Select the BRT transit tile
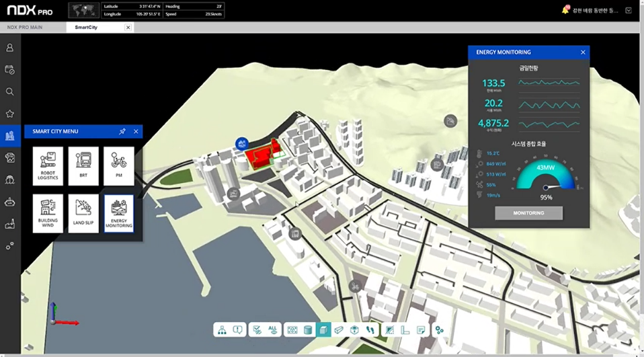This screenshot has height=357, width=644. pyautogui.click(x=83, y=166)
